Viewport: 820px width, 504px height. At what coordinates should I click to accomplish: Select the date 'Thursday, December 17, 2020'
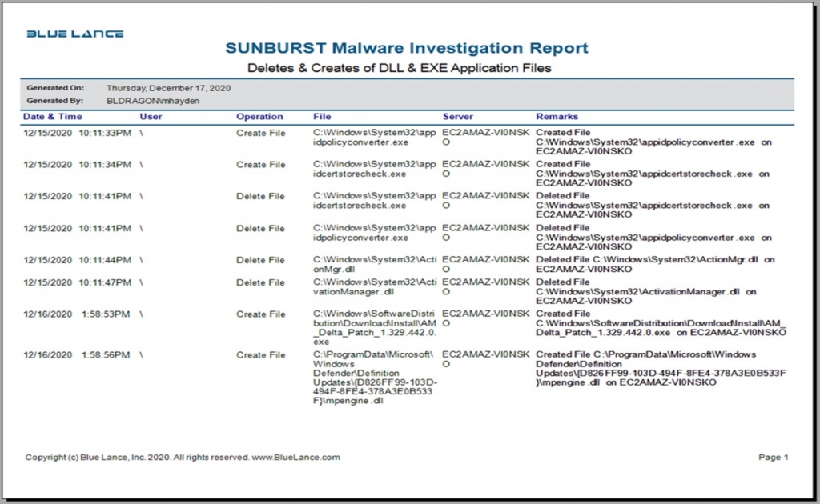168,88
